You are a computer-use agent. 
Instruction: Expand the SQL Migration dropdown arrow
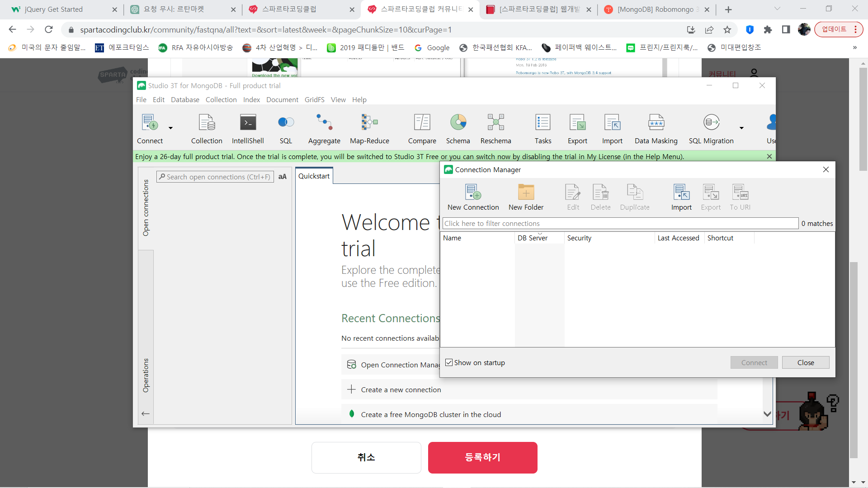(x=741, y=128)
